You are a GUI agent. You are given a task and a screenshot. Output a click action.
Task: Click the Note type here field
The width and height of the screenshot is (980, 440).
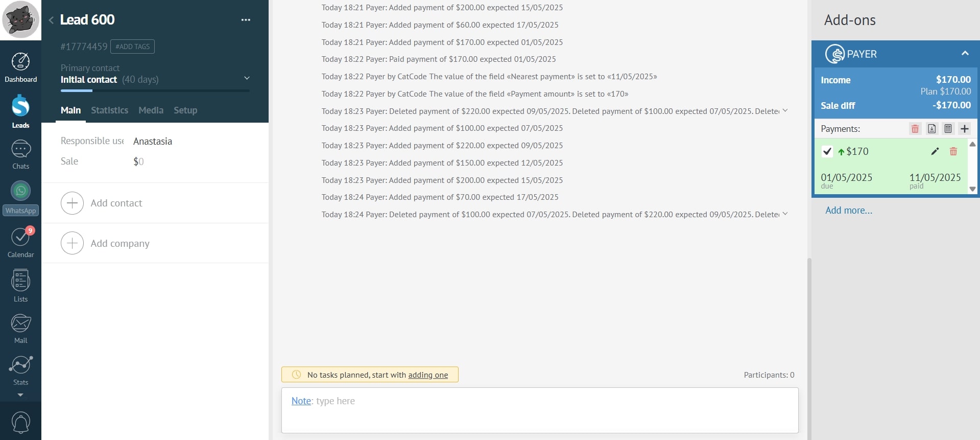pyautogui.click(x=539, y=410)
